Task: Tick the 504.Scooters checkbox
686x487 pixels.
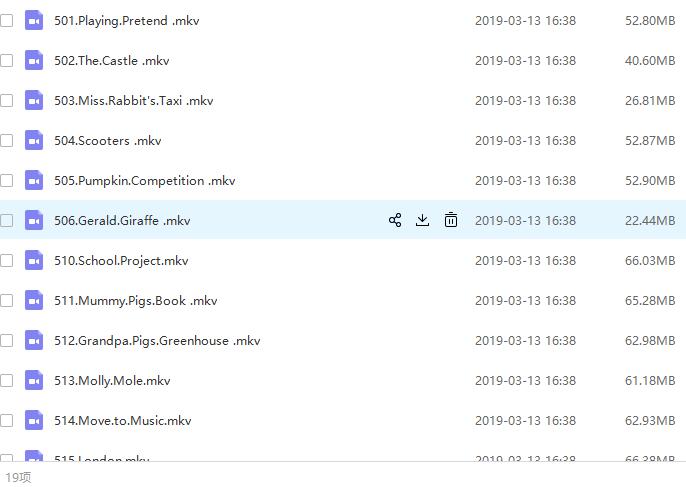Action: [x=6, y=140]
